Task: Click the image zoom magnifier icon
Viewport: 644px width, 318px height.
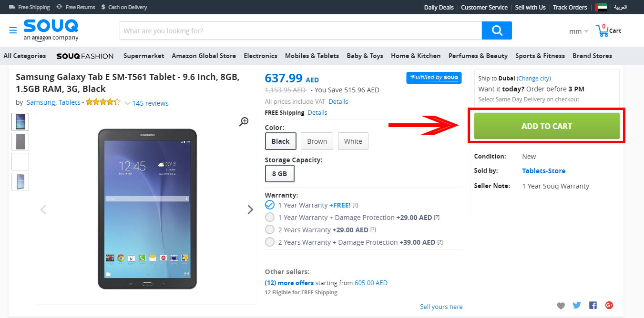Action: pos(244,122)
